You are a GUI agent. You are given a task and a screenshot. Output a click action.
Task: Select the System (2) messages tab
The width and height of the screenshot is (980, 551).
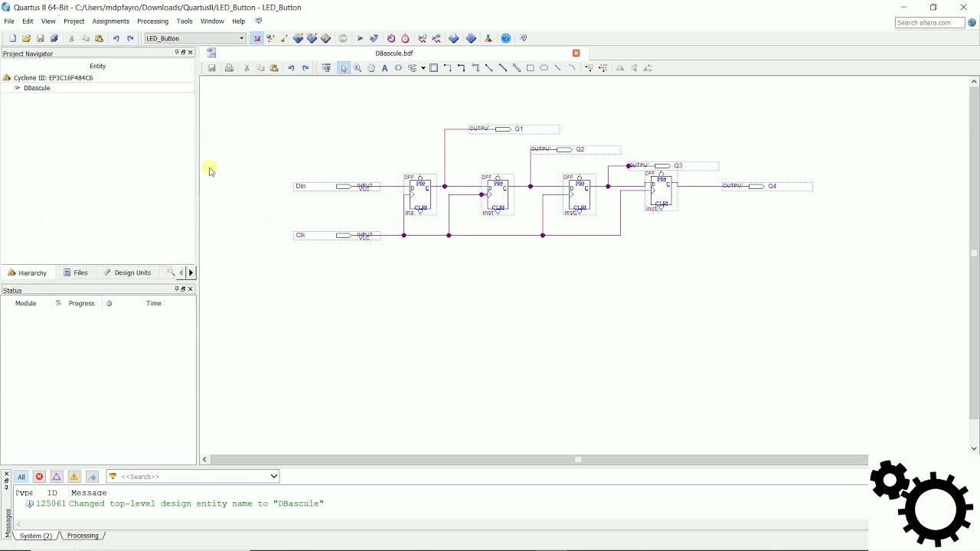[x=36, y=536]
